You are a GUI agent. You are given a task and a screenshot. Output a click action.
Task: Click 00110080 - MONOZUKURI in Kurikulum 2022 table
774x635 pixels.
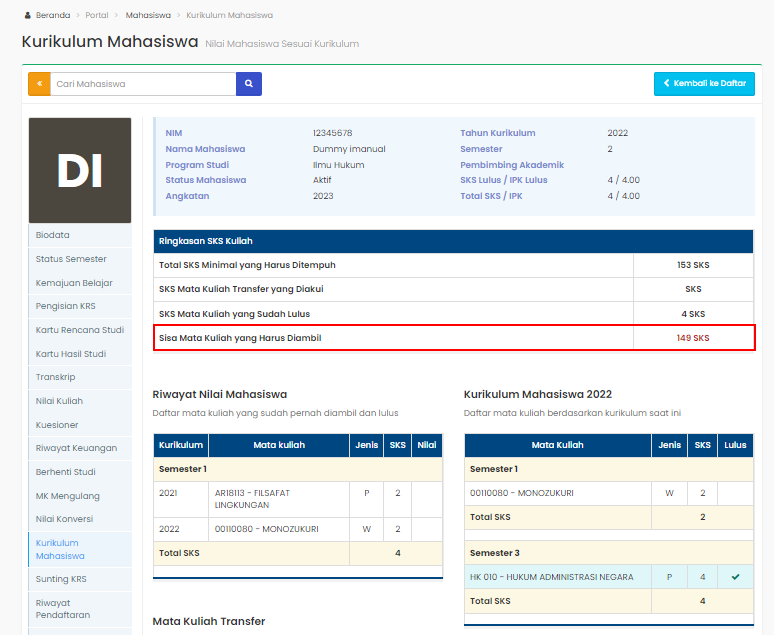pos(558,493)
